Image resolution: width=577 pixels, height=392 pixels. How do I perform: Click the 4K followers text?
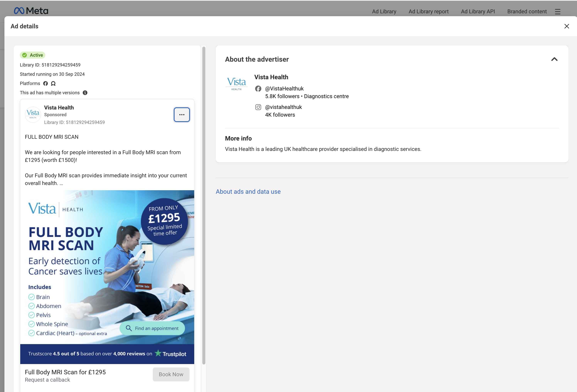pyautogui.click(x=280, y=115)
